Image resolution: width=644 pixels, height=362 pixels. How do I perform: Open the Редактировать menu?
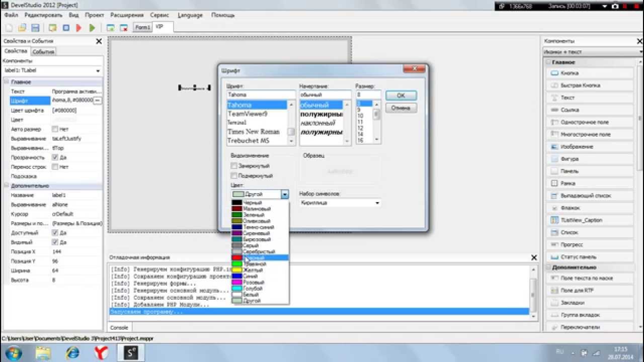click(x=43, y=15)
